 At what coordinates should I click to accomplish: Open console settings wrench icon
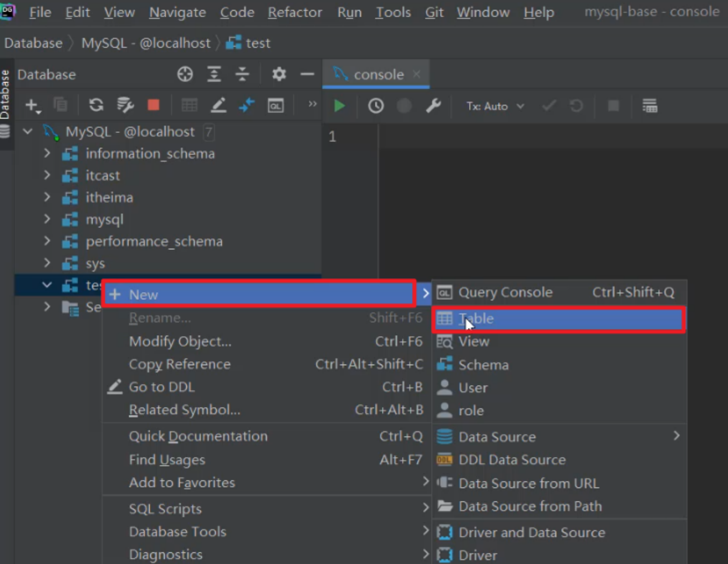(433, 105)
